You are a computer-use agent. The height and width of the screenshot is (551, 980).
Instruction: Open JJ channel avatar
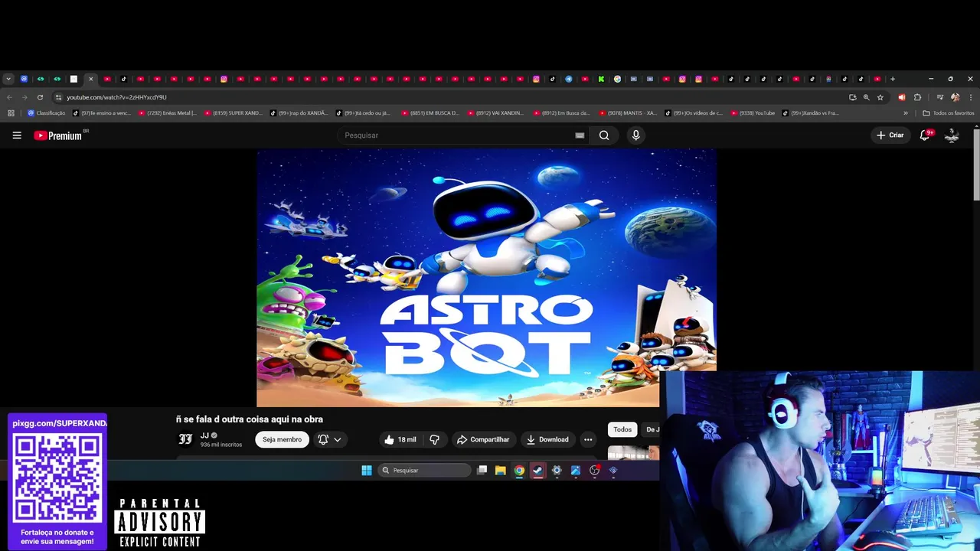(185, 439)
